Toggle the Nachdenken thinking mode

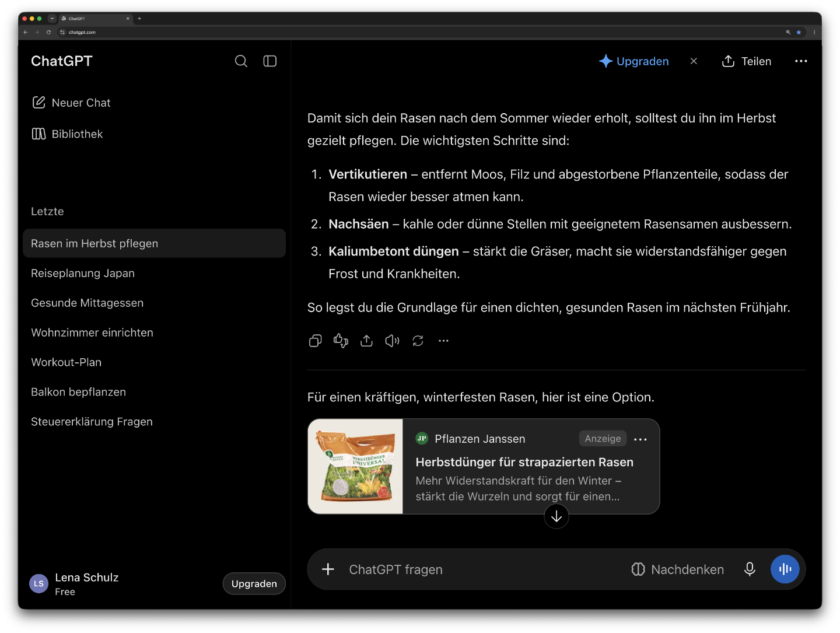[677, 569]
